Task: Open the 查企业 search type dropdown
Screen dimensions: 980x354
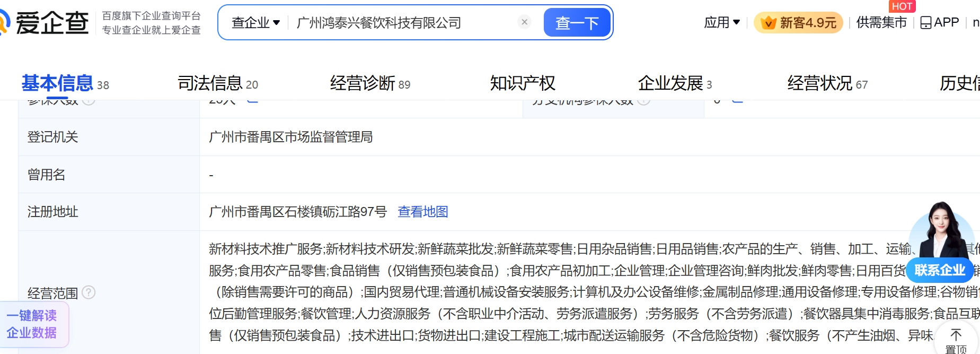Action: pos(255,23)
